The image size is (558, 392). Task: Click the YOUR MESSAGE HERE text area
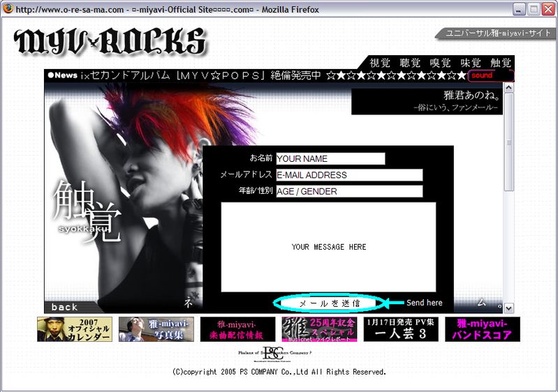328,247
